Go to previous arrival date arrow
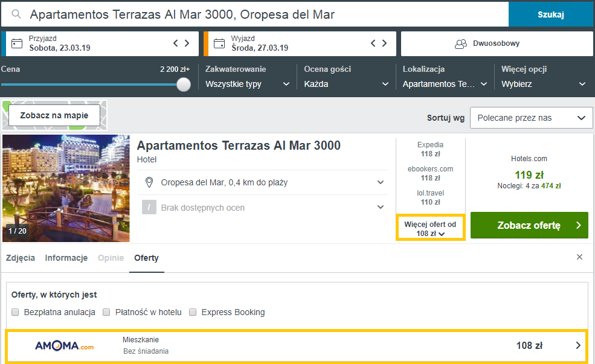This screenshot has height=364, width=595. [176, 43]
